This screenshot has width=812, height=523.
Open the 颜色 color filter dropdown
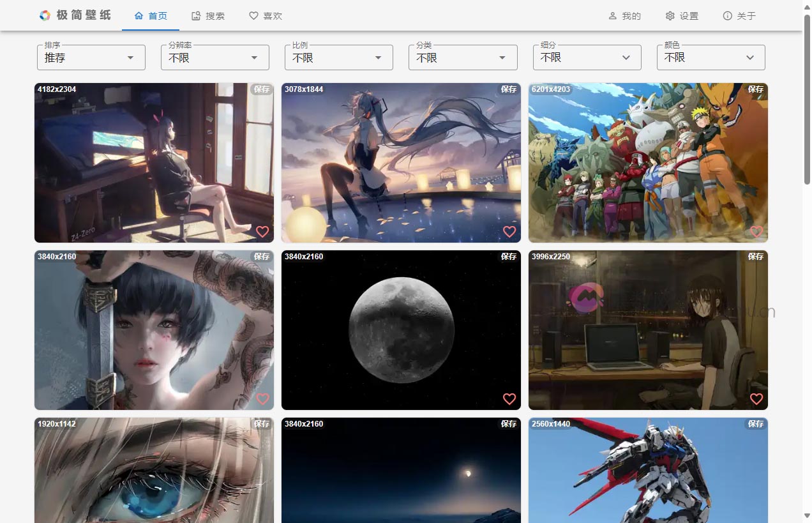coord(710,57)
